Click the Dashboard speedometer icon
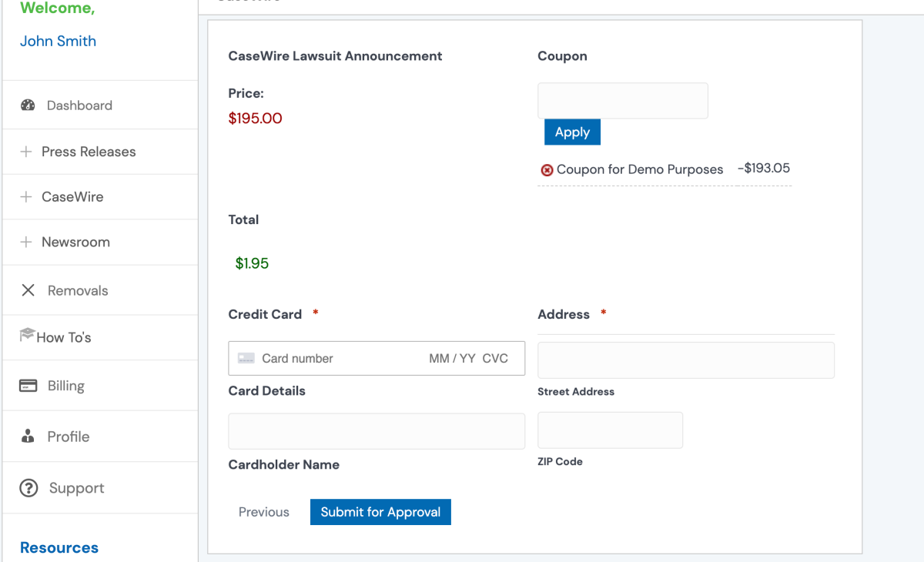The image size is (924, 562). [x=28, y=105]
